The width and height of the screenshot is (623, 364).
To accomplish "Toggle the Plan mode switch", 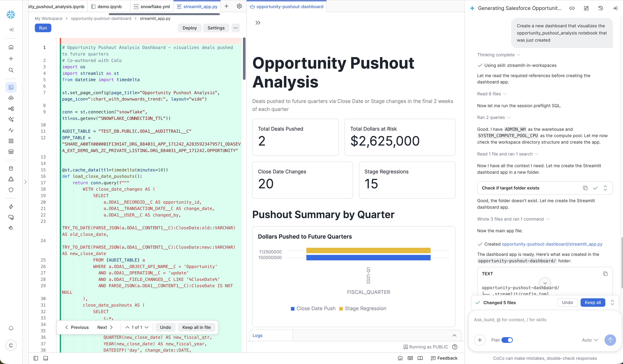I will tap(507, 340).
